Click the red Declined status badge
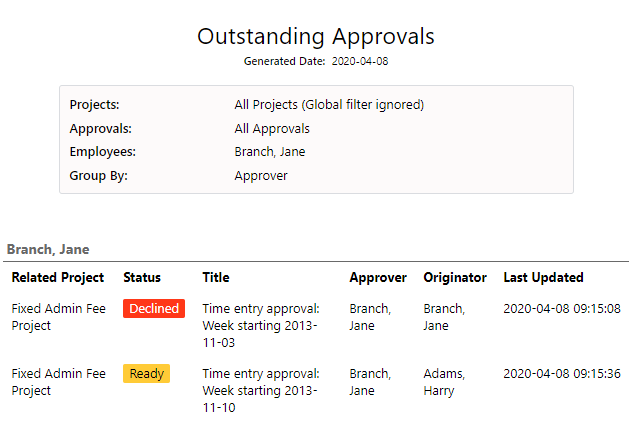The width and height of the screenshot is (637, 424). [154, 309]
